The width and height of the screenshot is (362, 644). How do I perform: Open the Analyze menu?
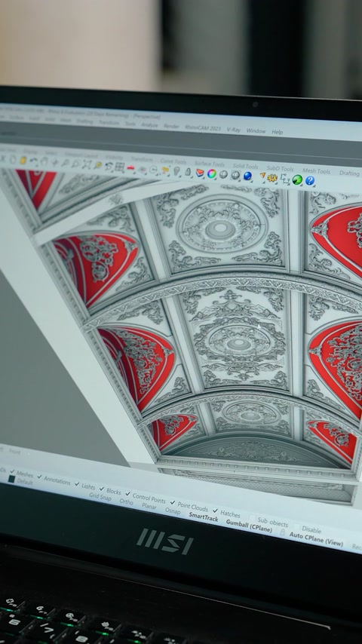(x=149, y=125)
